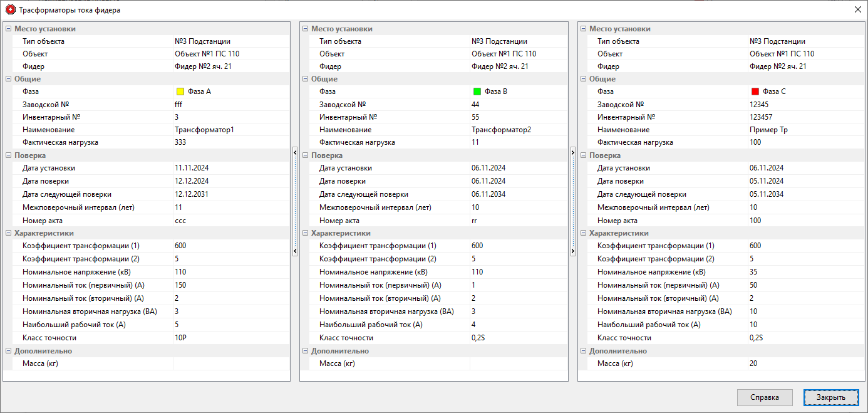Collapse Поверка group in the right panel
This screenshot has width=868, height=413.
[583, 155]
